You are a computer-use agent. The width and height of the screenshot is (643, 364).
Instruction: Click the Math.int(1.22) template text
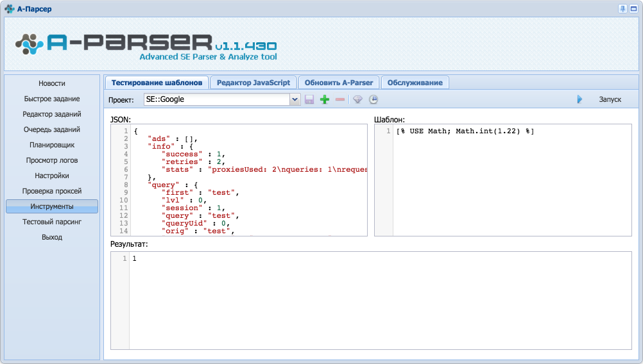488,131
